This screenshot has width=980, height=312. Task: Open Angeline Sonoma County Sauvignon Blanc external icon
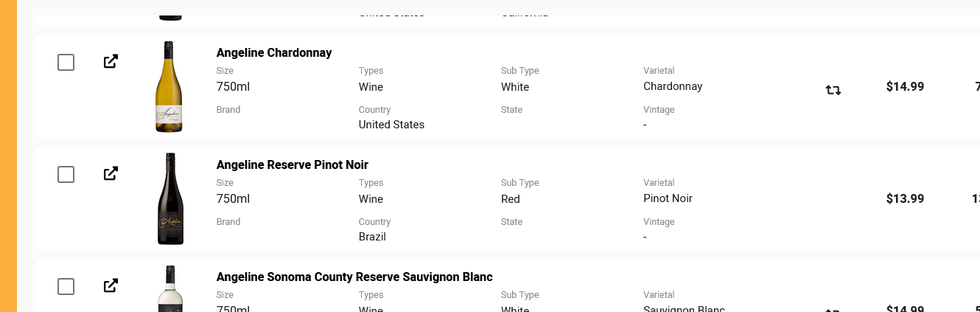tap(111, 285)
